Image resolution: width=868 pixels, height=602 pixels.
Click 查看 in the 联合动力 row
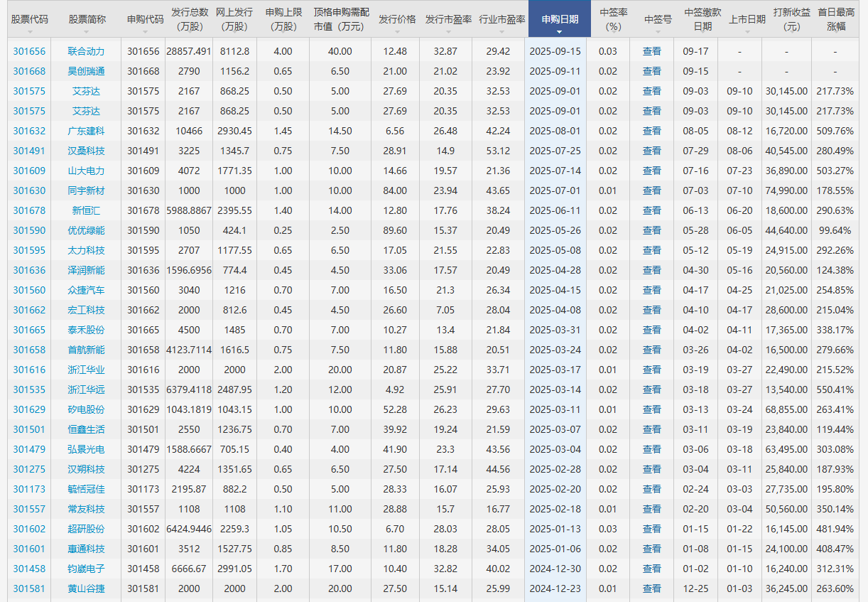(652, 51)
